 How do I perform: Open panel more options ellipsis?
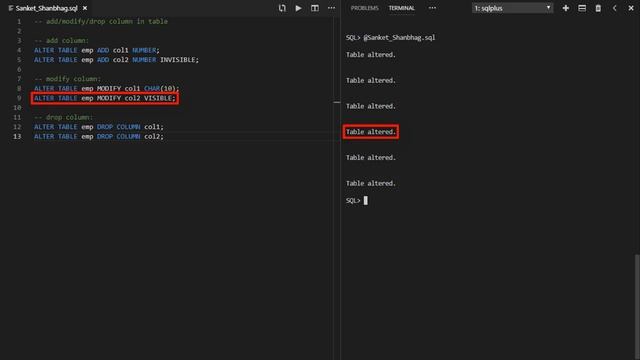click(432, 8)
